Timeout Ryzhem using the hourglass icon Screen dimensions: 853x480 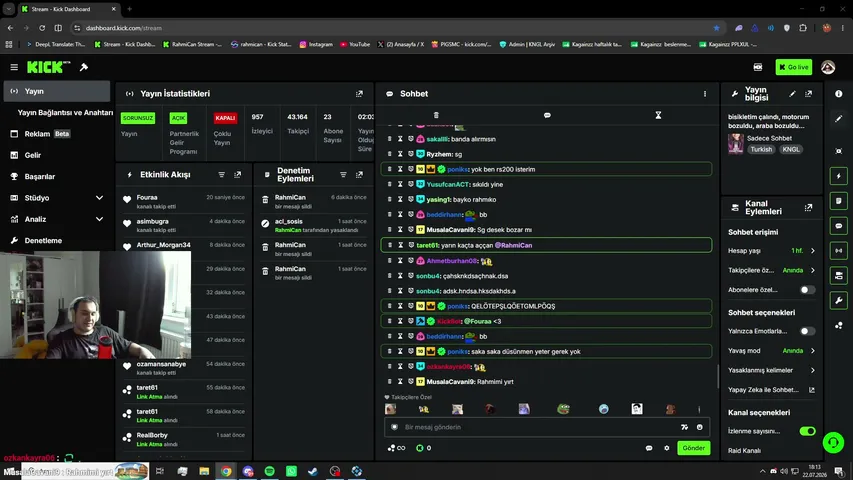(x=400, y=154)
